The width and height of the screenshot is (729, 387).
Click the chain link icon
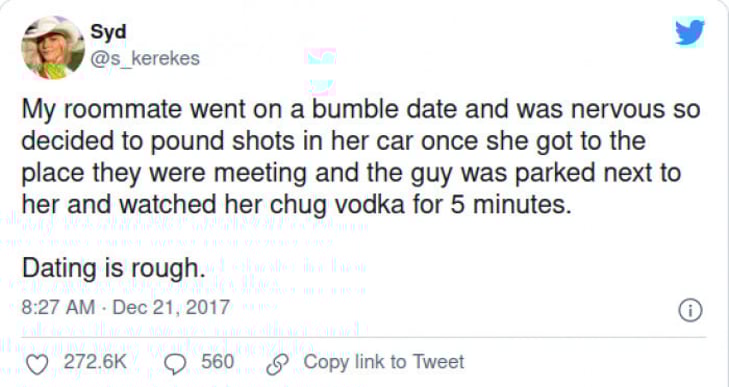(278, 364)
